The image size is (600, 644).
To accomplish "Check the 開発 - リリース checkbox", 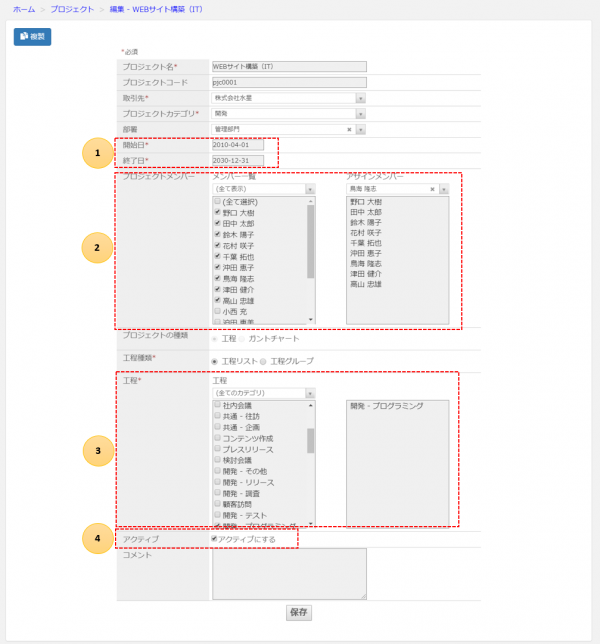I will tap(218, 481).
